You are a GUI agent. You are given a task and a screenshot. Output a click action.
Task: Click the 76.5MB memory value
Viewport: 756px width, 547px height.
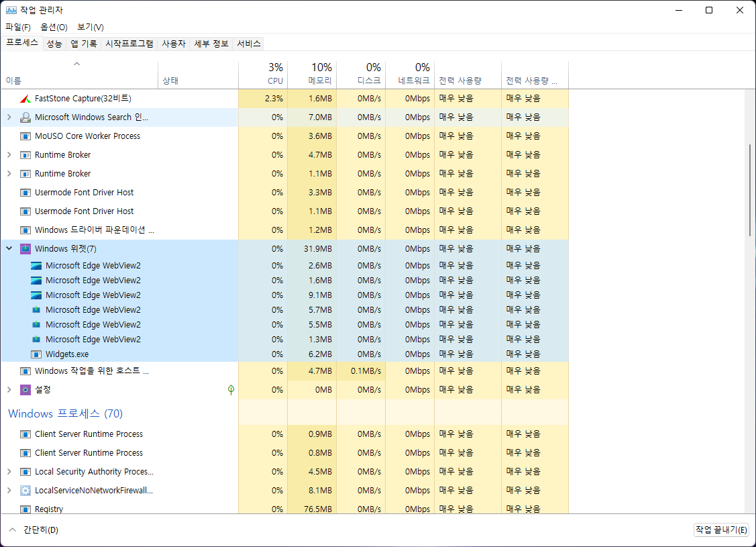pyautogui.click(x=318, y=509)
